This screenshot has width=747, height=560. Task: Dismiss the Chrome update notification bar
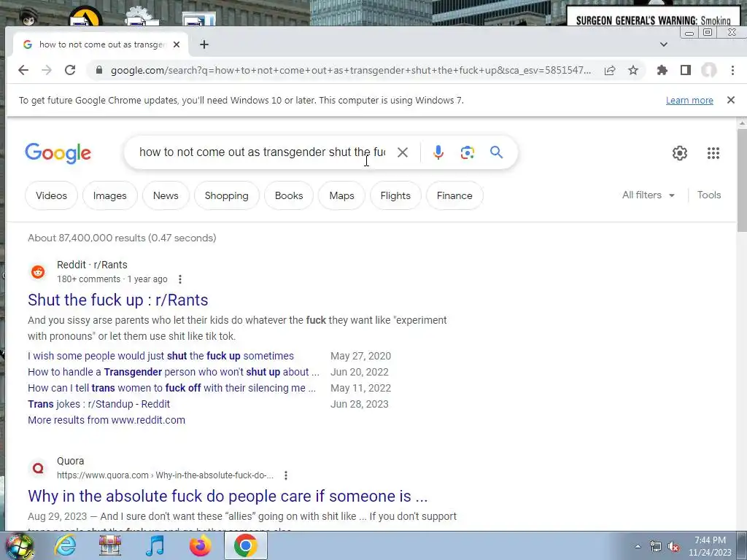[731, 100]
